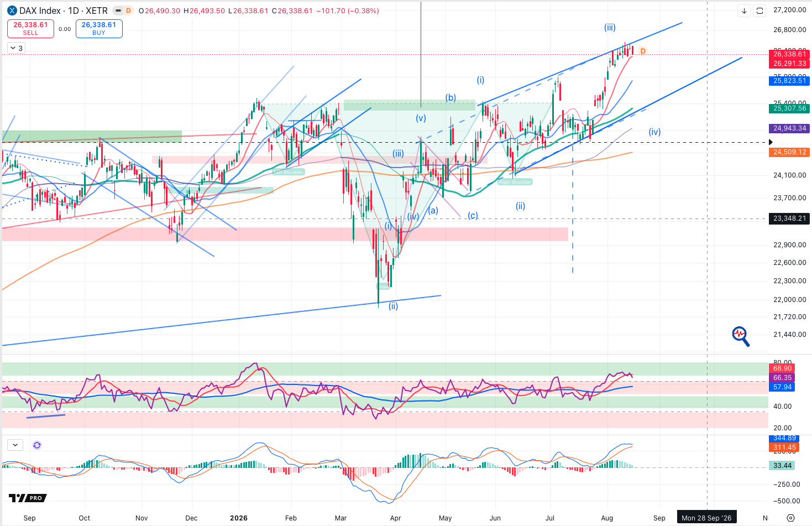Select the (iv) wave label on the right
The image size is (812, 526).
(x=654, y=132)
